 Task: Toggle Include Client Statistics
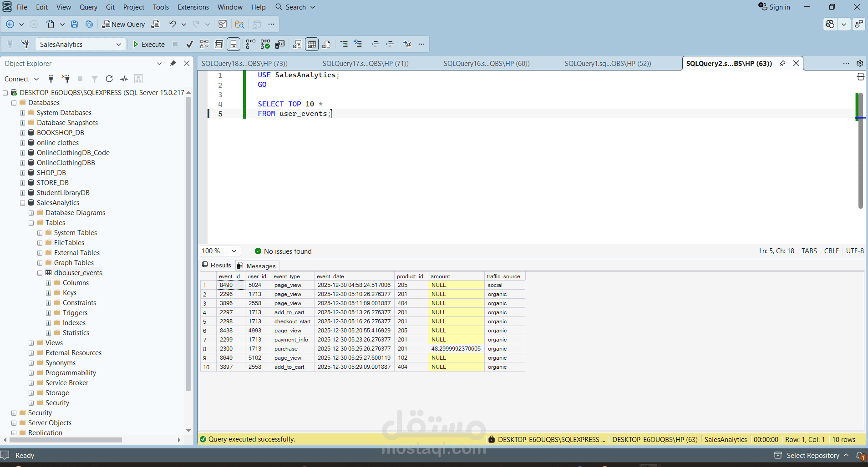point(280,44)
